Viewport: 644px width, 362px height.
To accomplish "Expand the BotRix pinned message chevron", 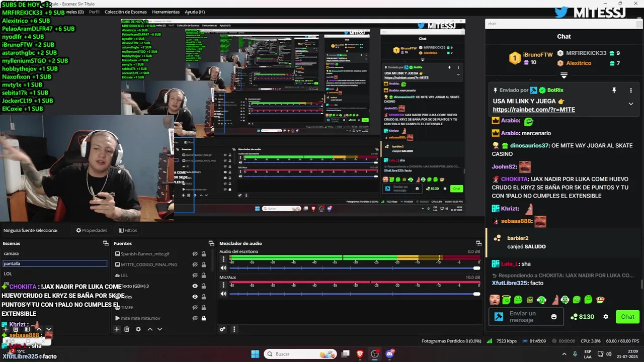I will click(x=631, y=104).
